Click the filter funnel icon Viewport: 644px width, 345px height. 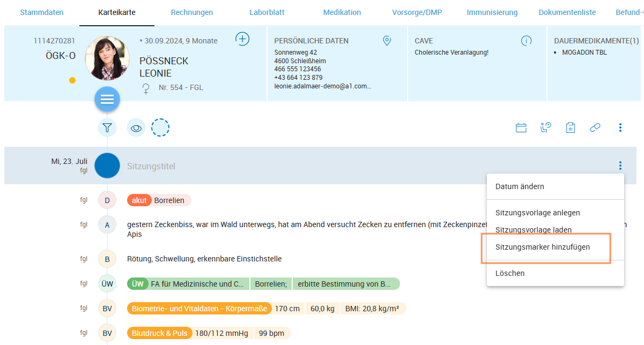pos(107,127)
